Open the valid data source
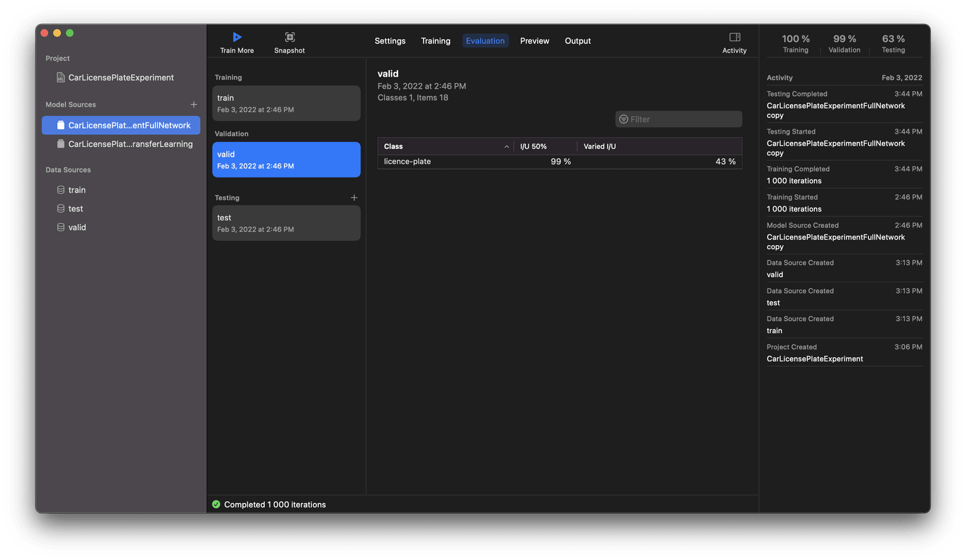The width and height of the screenshot is (966, 560). click(77, 227)
